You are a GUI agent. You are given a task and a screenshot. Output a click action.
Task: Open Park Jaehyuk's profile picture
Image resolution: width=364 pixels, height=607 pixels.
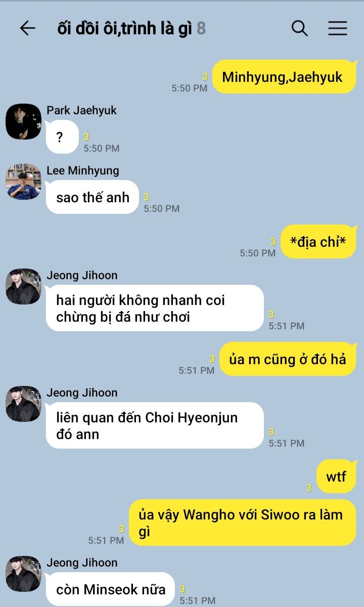[x=23, y=122]
